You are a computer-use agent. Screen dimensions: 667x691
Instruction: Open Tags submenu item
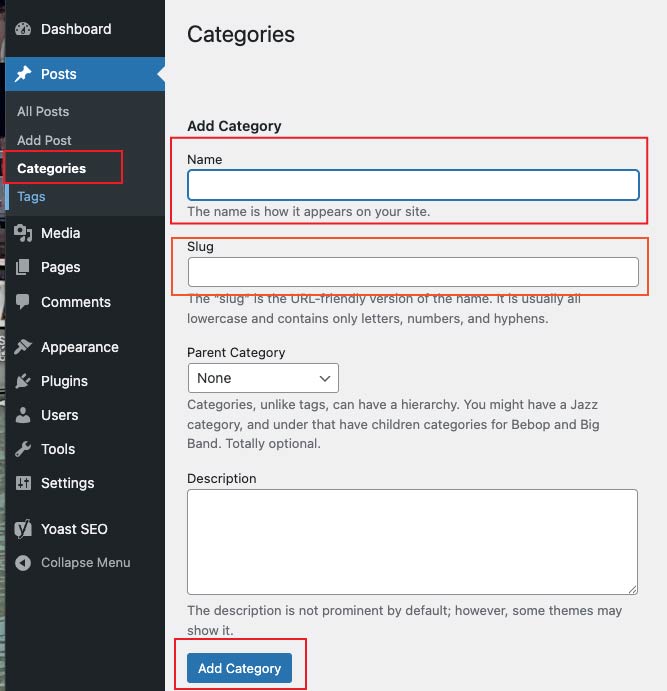[31, 197]
